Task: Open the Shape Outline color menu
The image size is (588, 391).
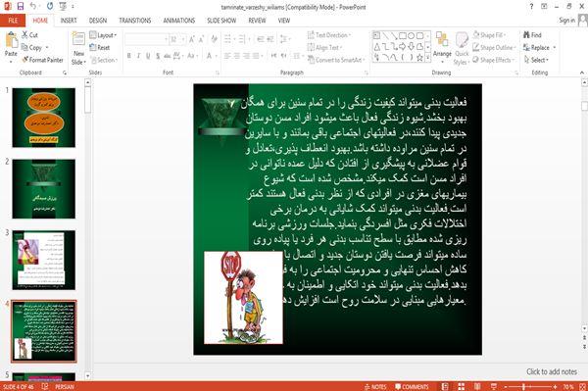Action: (494, 48)
